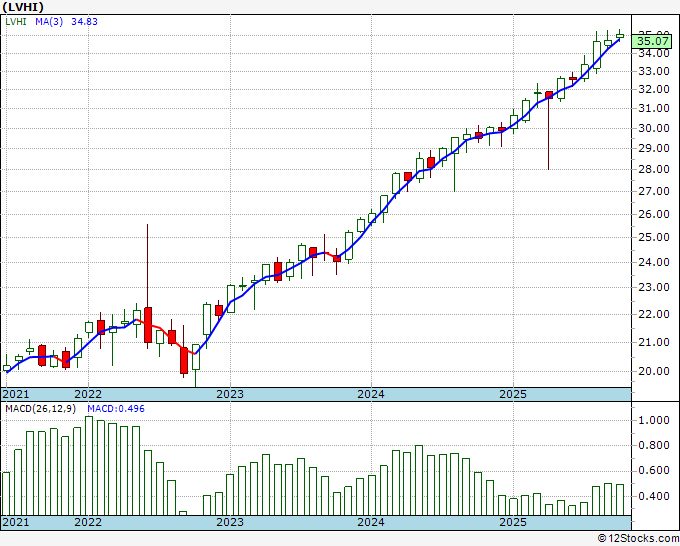Click the 34.83 moving average value
Image resolution: width=680 pixels, height=546 pixels.
tap(84, 21)
